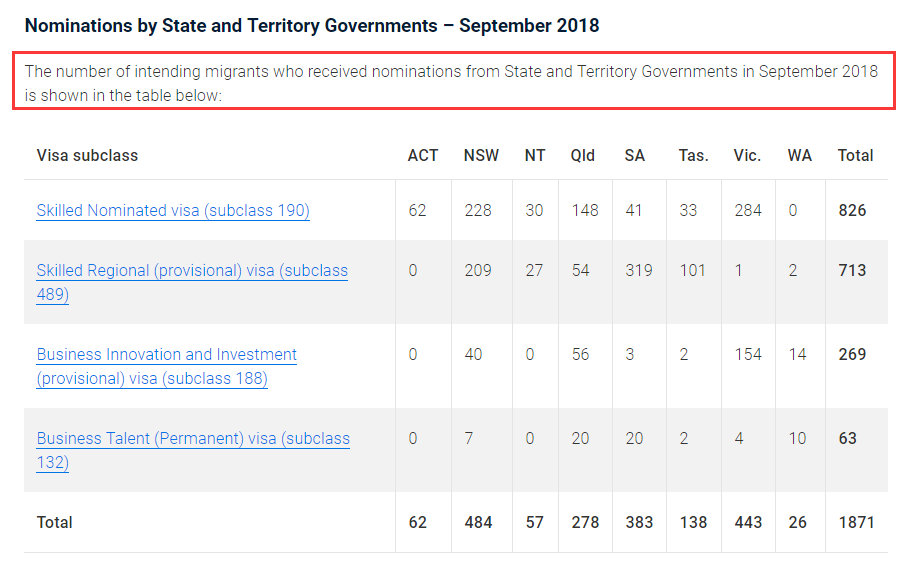Click the 284 value in the Vic. column

pos(748,211)
